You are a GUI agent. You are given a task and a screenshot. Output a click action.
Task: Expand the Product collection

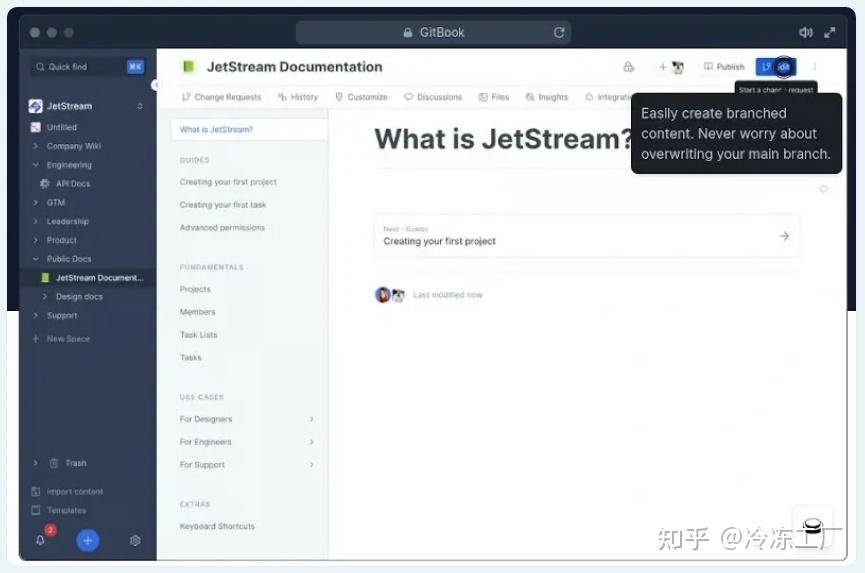[x=36, y=240]
